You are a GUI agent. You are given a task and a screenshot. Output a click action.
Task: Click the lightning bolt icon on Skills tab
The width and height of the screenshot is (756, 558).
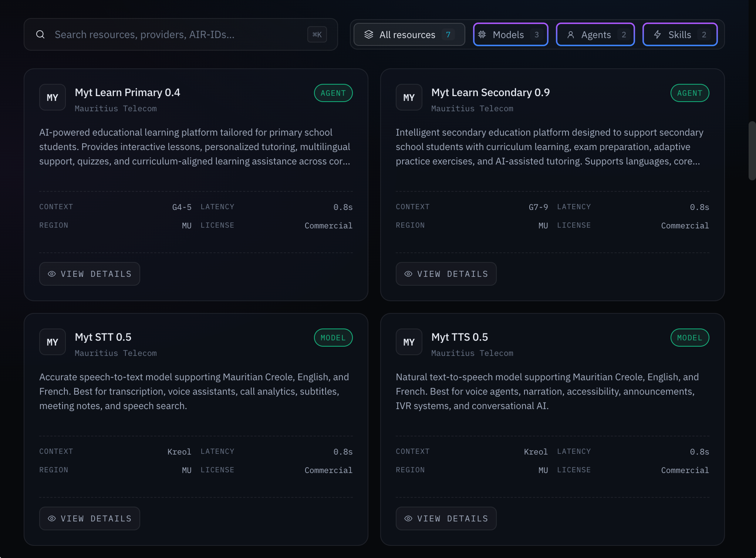point(657,34)
